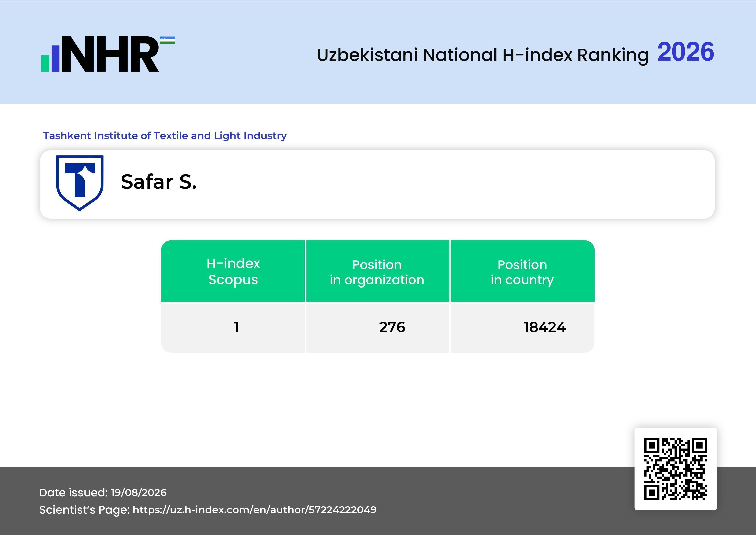Click the NHR logo

[x=108, y=54]
